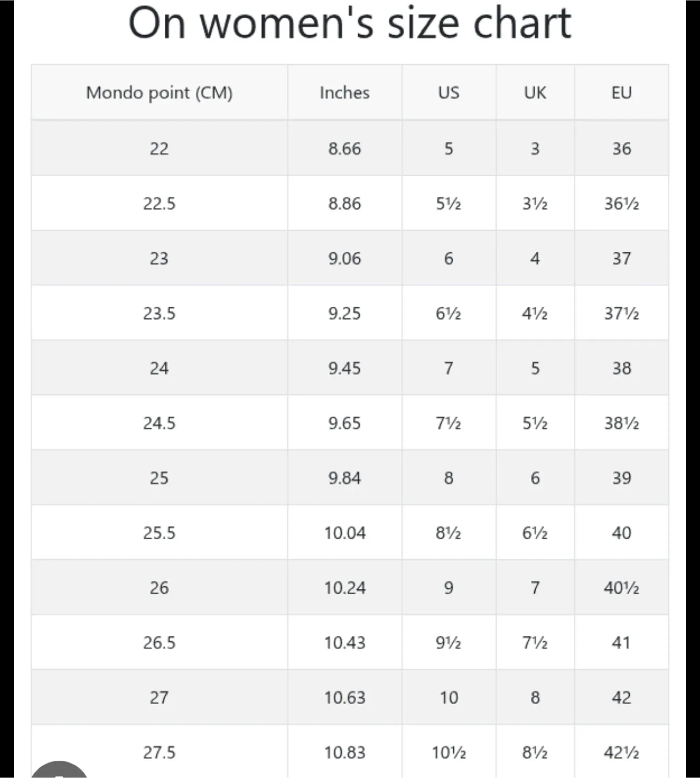
Task: Click the US size 9½ cell
Action: click(448, 643)
